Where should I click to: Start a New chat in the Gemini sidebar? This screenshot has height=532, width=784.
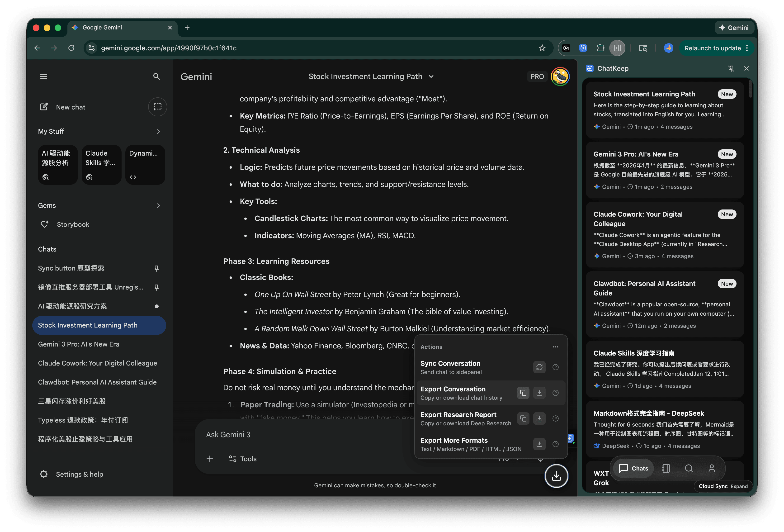[71, 107]
